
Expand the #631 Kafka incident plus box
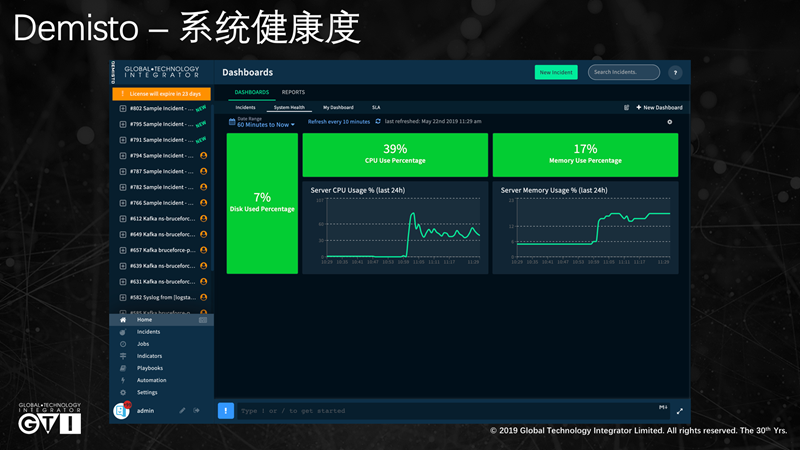(x=123, y=282)
